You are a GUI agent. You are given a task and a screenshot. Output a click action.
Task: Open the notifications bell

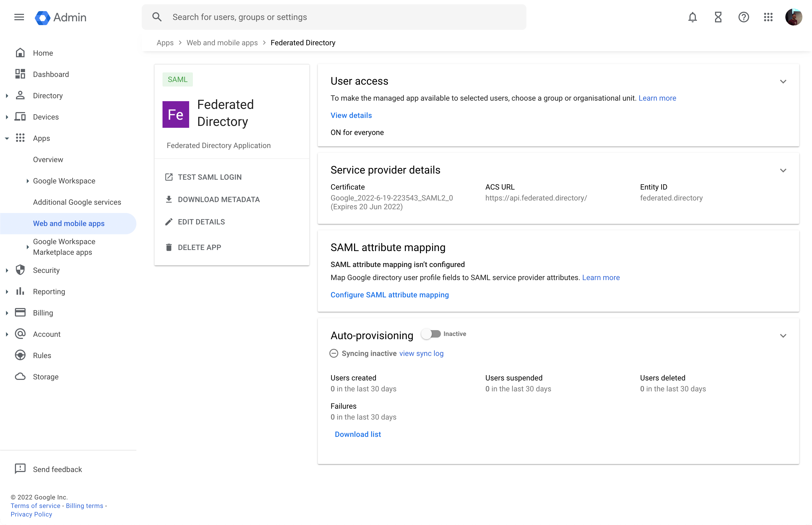pyautogui.click(x=692, y=17)
